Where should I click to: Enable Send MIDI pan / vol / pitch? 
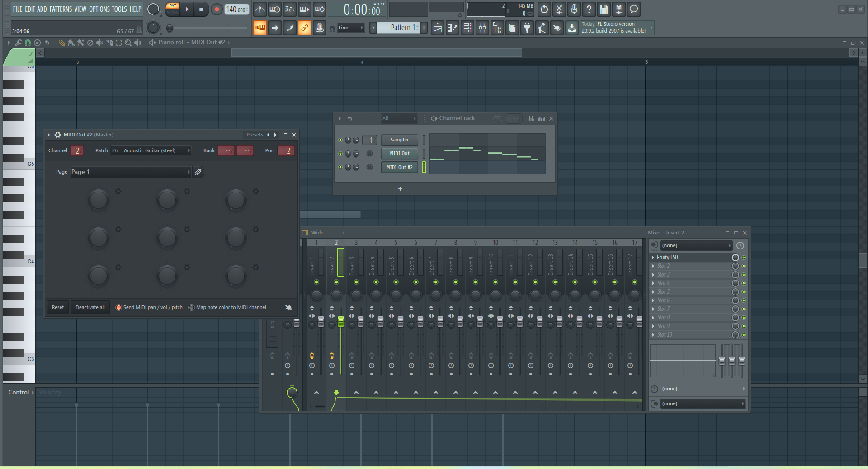[x=119, y=307]
